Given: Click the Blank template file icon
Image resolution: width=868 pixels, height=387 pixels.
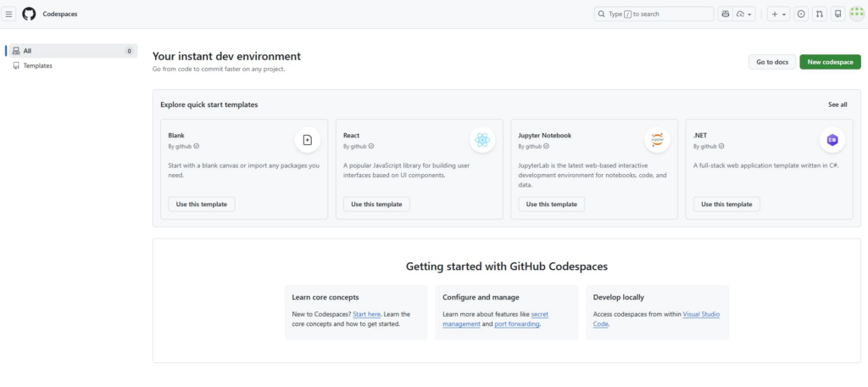Looking at the screenshot, I should pyautogui.click(x=307, y=140).
